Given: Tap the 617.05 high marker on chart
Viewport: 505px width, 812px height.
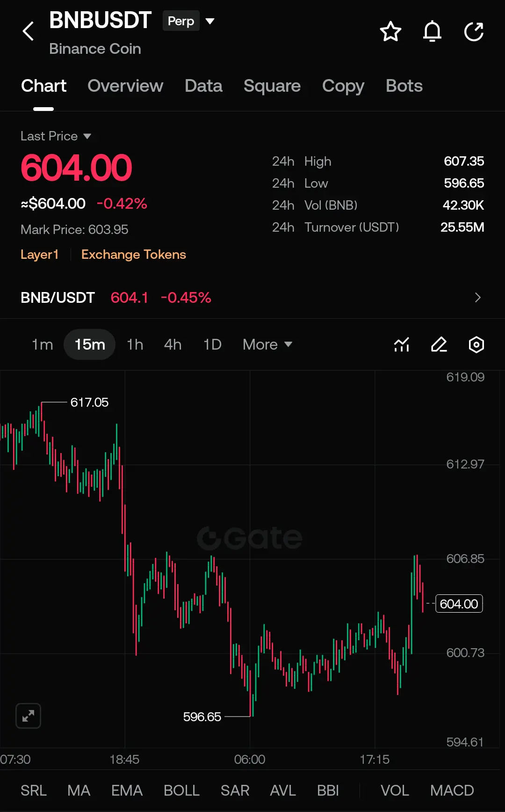Looking at the screenshot, I should coord(89,402).
